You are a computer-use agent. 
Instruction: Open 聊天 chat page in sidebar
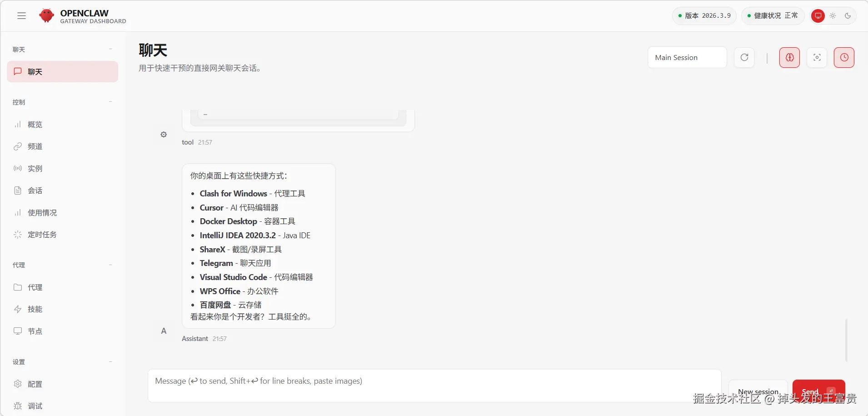pyautogui.click(x=63, y=72)
